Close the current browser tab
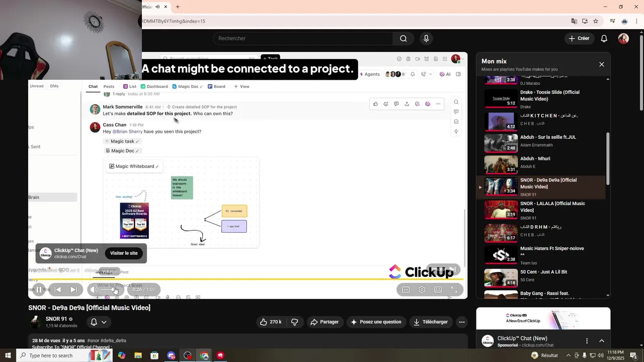 tap(166, 7)
